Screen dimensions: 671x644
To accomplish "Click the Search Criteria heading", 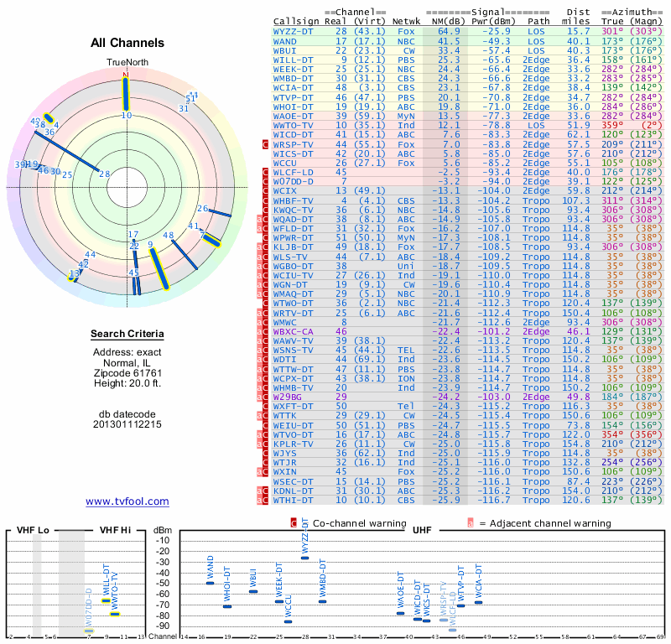I will [127, 334].
